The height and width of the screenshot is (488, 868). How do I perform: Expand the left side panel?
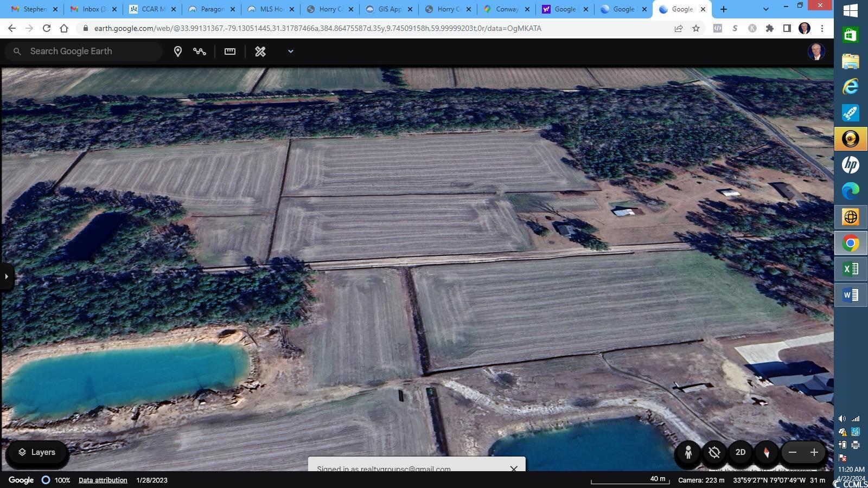point(7,277)
